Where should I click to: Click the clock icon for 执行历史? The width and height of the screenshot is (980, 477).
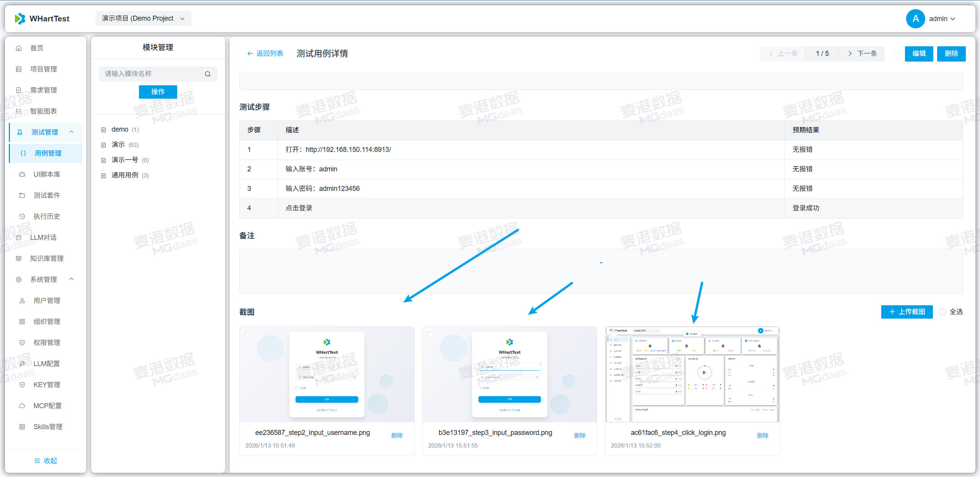pos(22,217)
